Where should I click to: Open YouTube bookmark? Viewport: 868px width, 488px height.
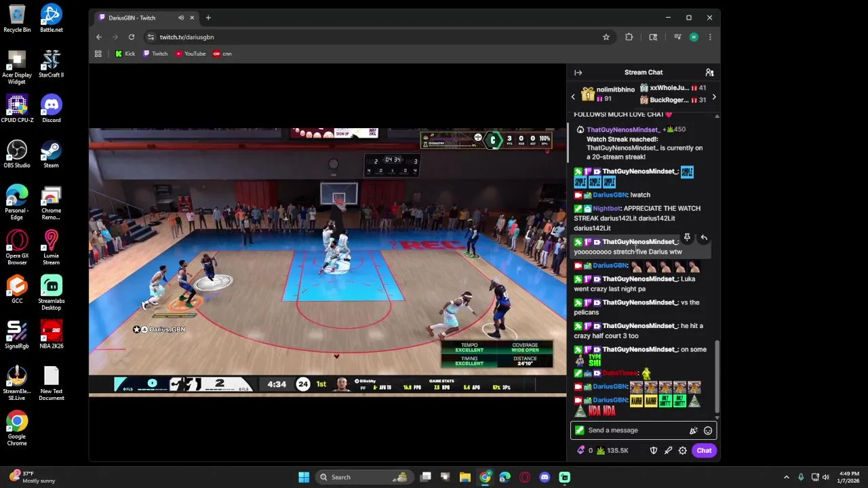(x=191, y=54)
